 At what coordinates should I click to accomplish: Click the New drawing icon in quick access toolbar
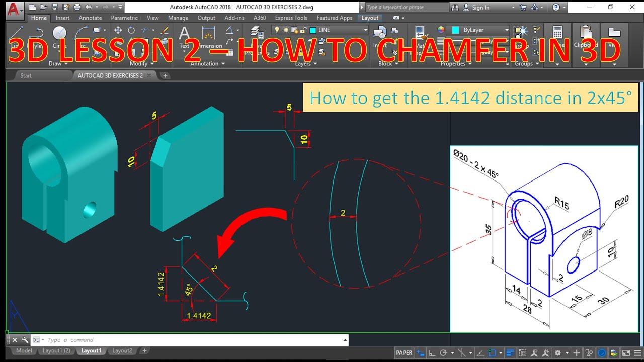tap(33, 7)
